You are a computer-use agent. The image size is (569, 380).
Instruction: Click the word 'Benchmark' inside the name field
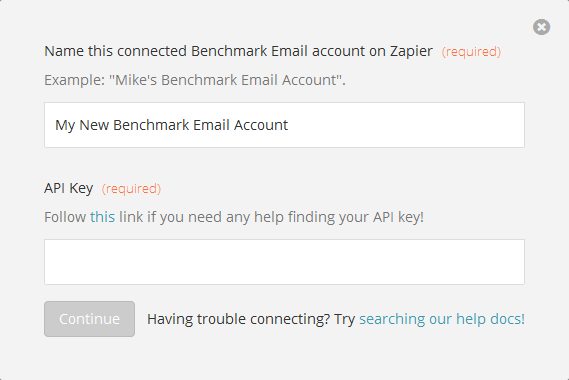[x=151, y=125]
